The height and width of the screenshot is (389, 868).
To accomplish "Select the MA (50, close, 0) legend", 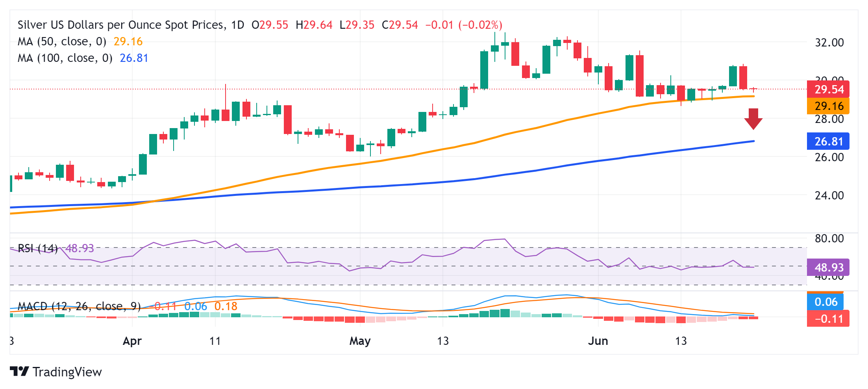I will (x=62, y=41).
